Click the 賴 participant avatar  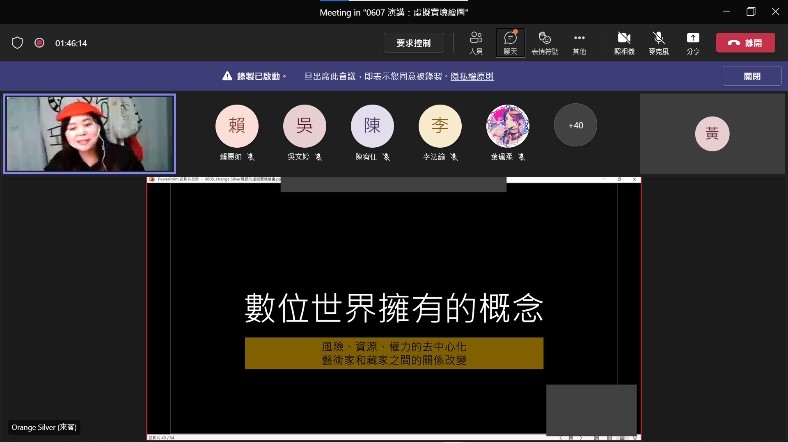(x=237, y=126)
